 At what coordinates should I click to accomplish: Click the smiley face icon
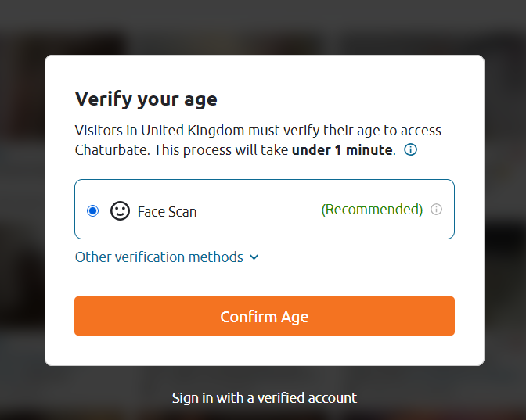120,211
